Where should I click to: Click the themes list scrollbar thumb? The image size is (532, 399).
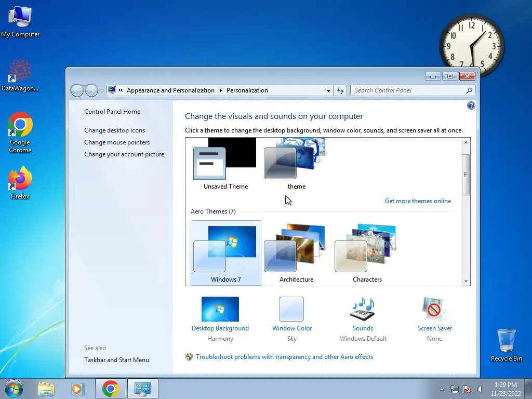(466, 175)
